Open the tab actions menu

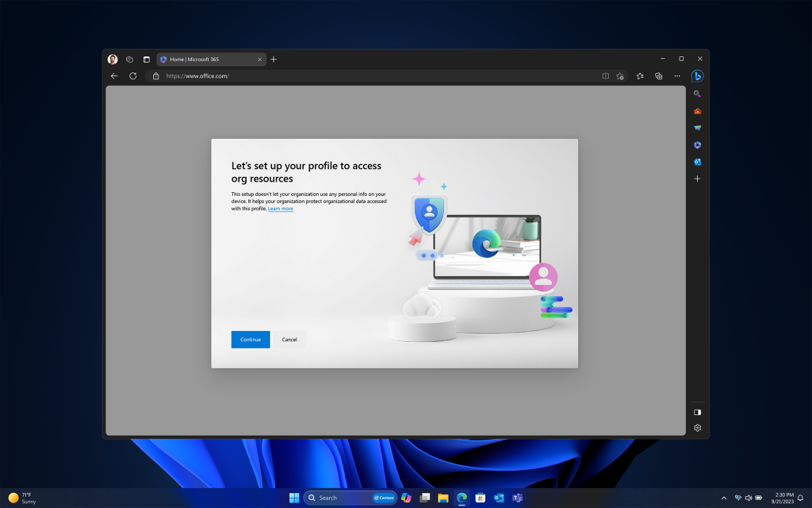(146, 59)
